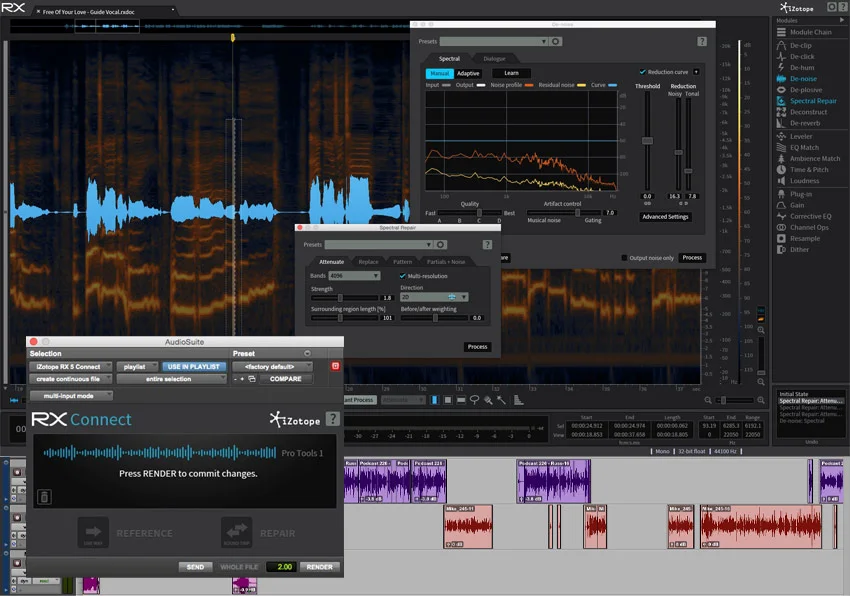850x596 pixels.
Task: Switch to the Dialogue tab in De-noise
Action: click(x=494, y=59)
